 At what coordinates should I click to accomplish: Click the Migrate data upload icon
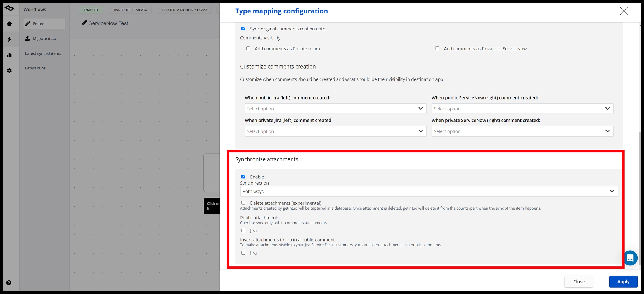pos(28,38)
